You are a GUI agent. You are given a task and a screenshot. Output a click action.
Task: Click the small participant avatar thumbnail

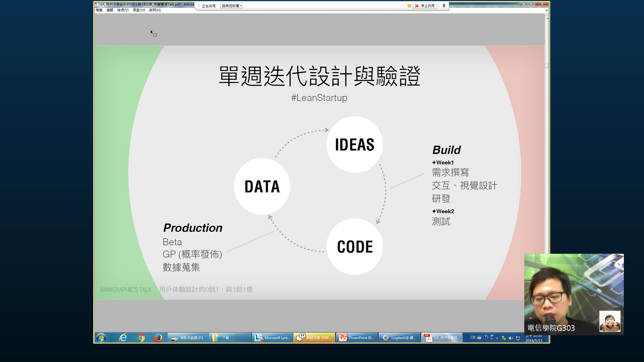pyautogui.click(x=609, y=321)
